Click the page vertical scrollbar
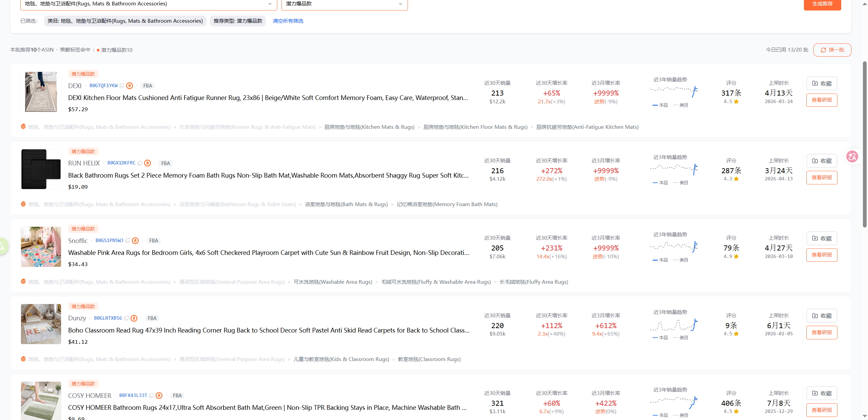 tap(864, 144)
